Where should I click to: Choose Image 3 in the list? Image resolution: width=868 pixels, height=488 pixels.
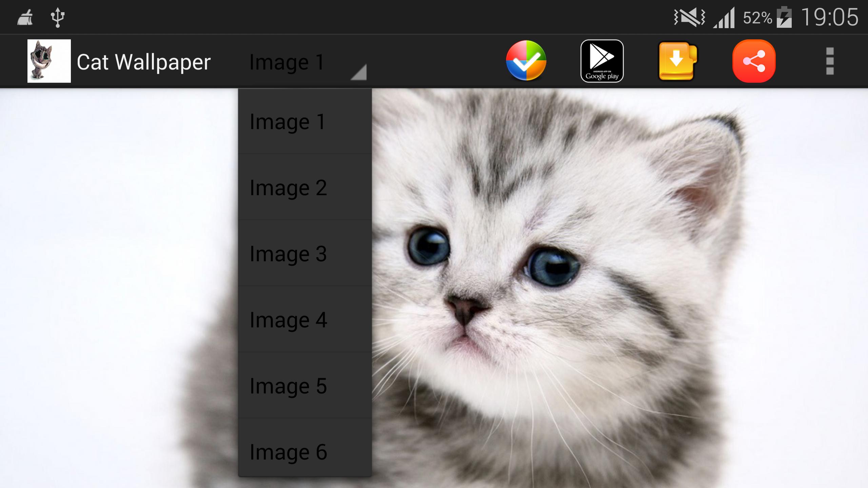pos(305,253)
